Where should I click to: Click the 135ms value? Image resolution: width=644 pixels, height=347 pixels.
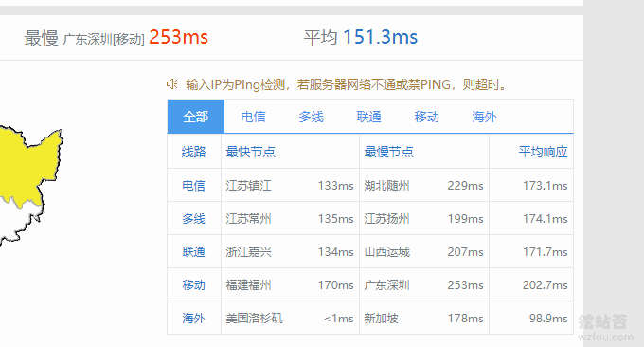[335, 219]
